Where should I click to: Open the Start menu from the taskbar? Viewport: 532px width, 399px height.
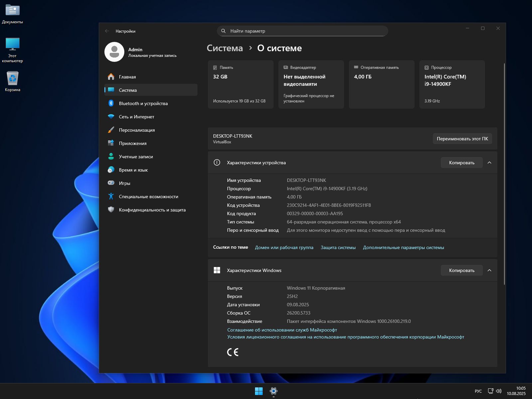click(x=259, y=391)
